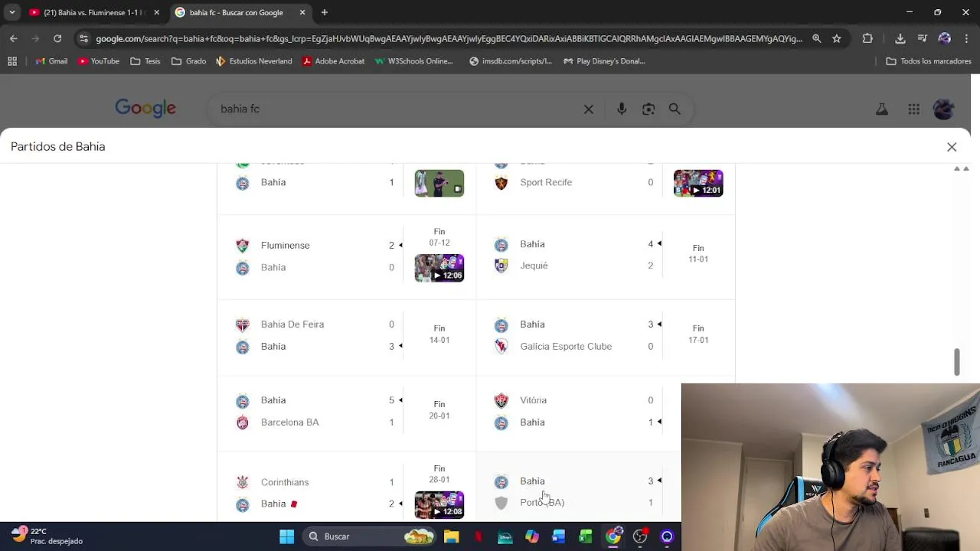Close the Bahia vs. Fluminense YouTube tab
Image resolution: width=980 pixels, height=551 pixels.
click(156, 12)
